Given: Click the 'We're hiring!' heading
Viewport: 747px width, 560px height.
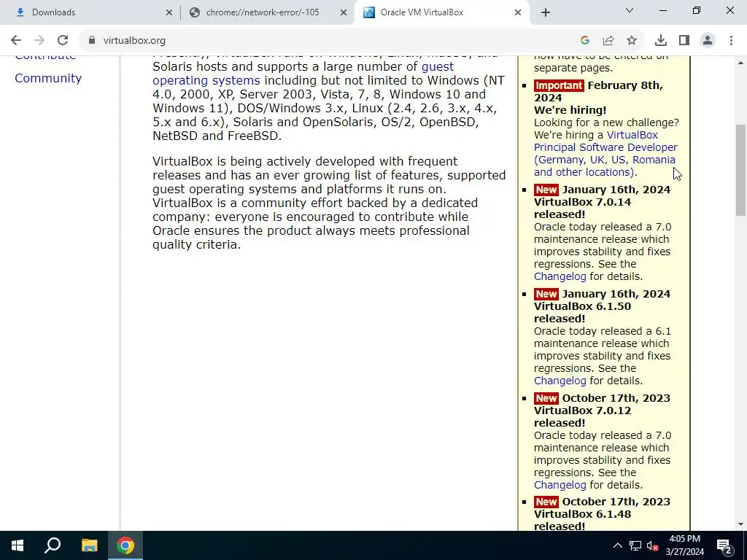Looking at the screenshot, I should [570, 110].
